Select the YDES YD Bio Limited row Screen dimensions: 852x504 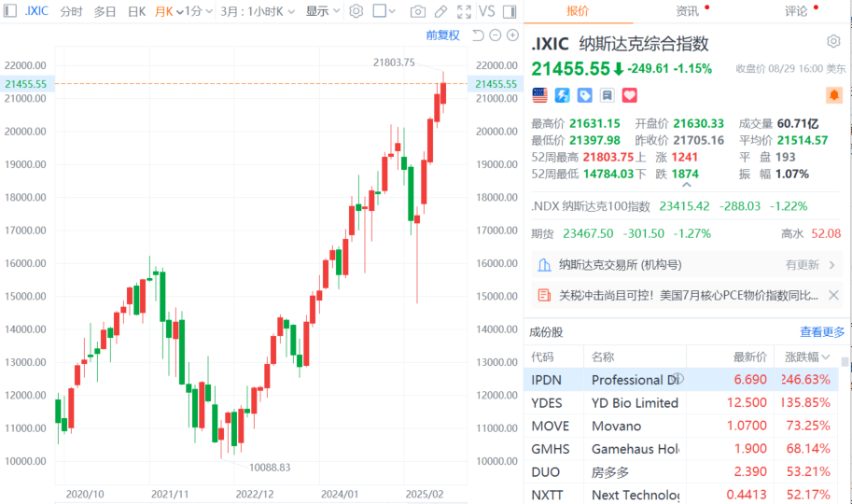pos(681,403)
